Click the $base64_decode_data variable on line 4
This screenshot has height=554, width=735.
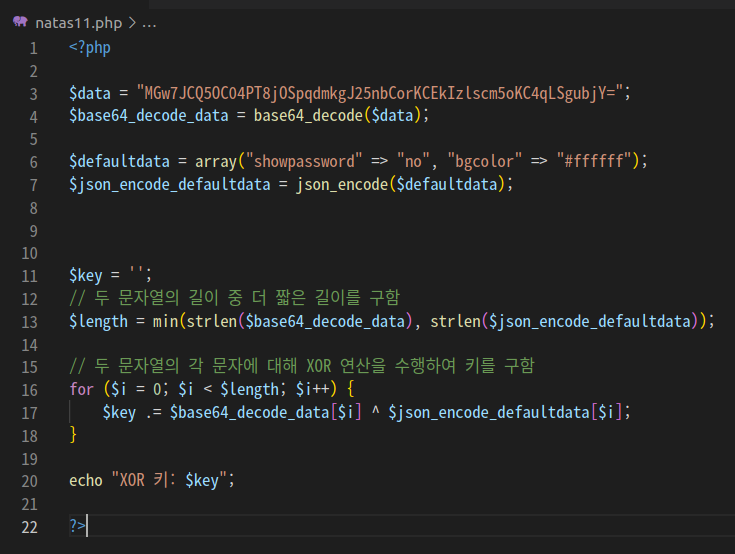[149, 115]
